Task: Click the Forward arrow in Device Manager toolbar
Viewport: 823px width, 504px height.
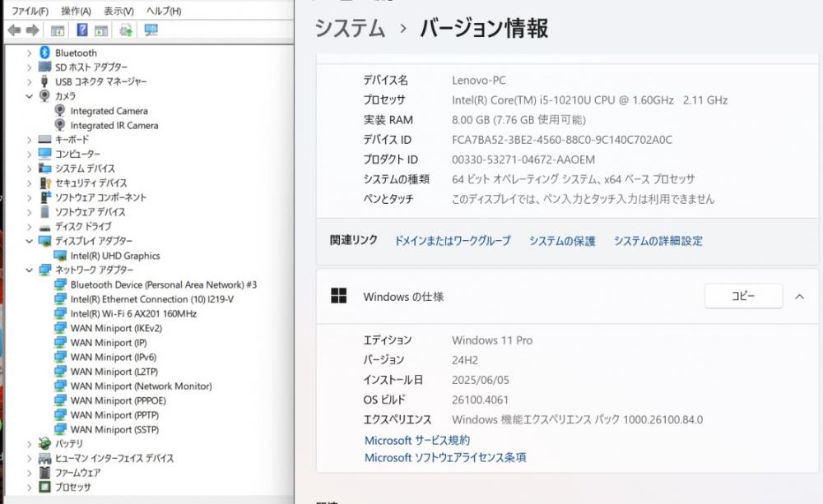Action: pos(33,30)
